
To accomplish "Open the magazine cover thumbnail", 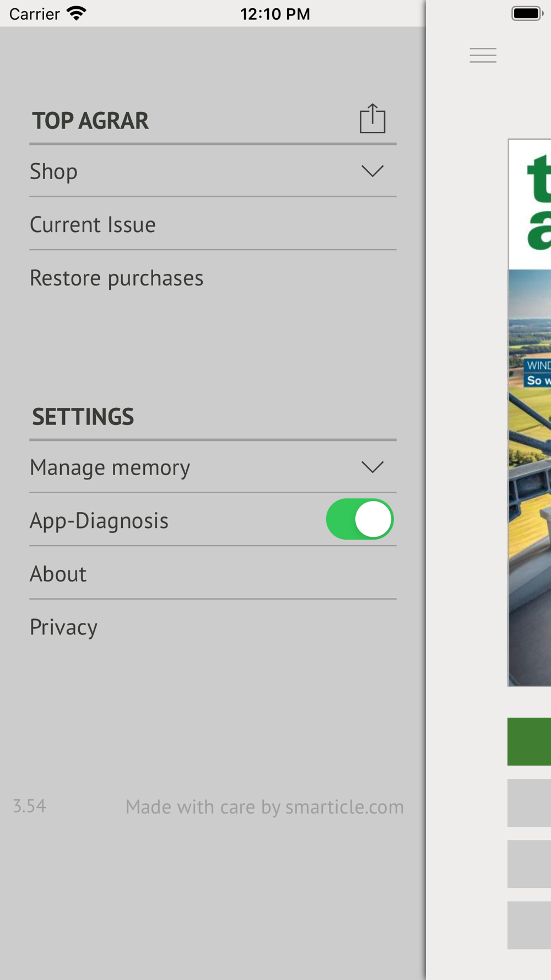I will pos(530,413).
